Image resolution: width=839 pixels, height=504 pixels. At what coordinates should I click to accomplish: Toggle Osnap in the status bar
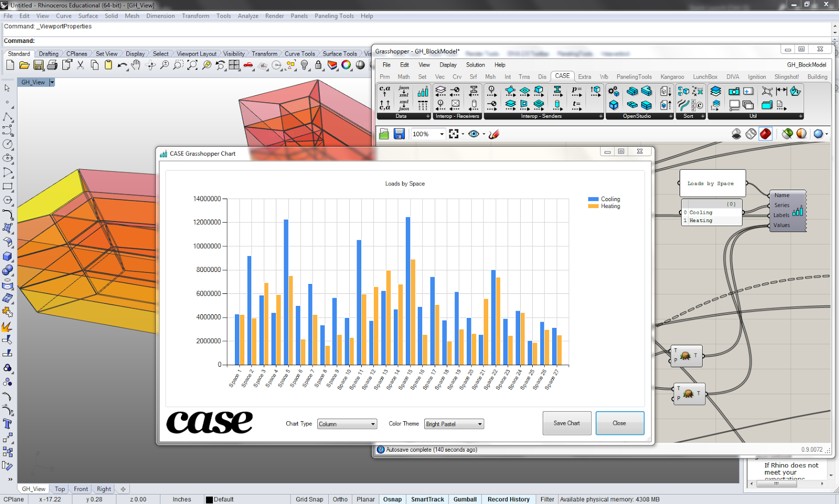click(392, 499)
